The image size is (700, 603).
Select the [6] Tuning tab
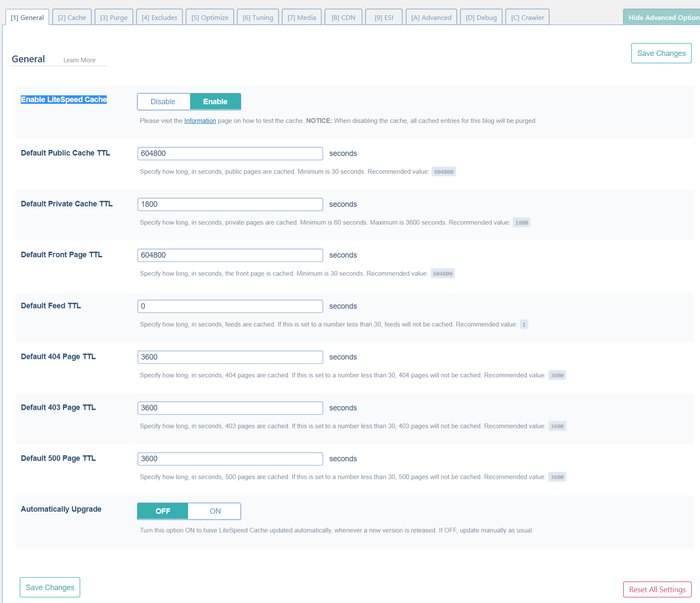[x=257, y=17]
